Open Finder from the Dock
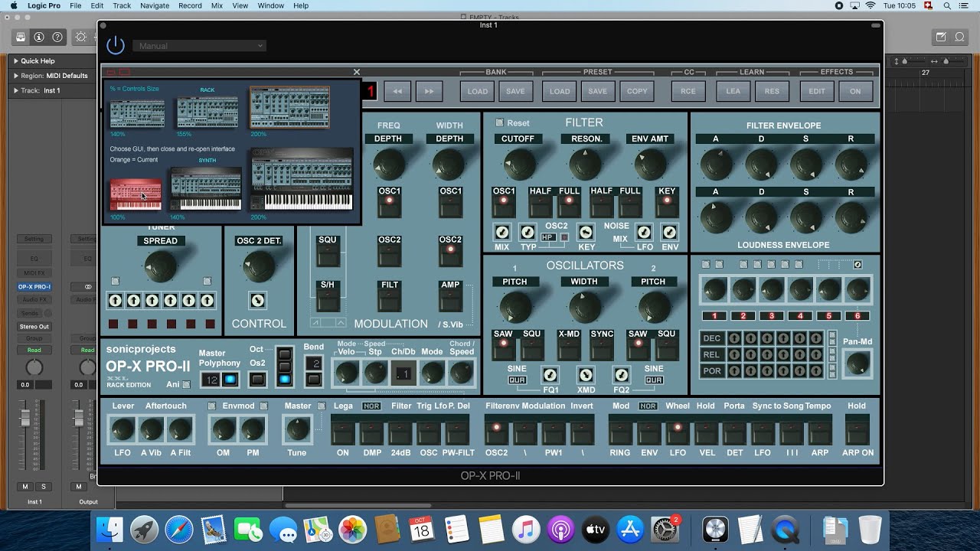The width and height of the screenshot is (980, 551). (111, 529)
